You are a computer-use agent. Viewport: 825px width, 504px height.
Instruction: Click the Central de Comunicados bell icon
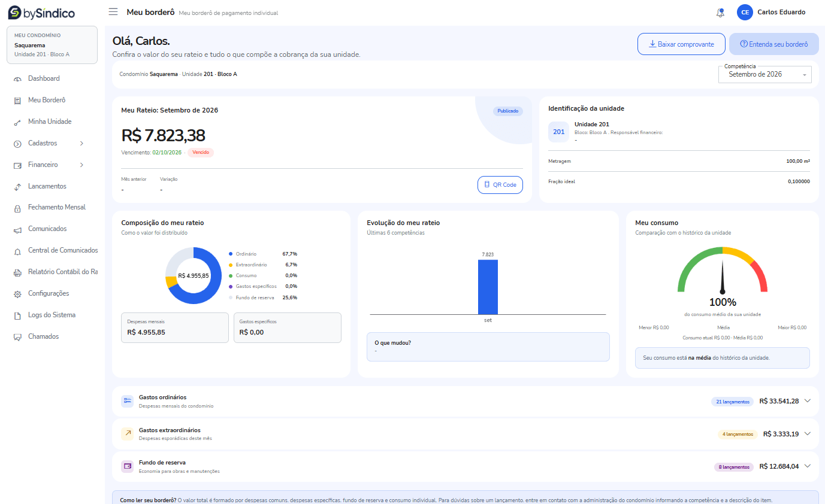[17, 251]
